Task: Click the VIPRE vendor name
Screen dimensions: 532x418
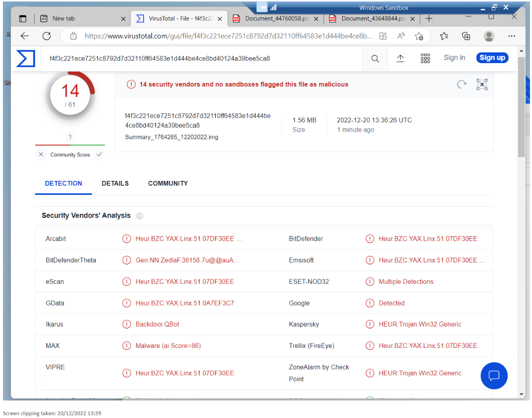Action: [x=55, y=367]
